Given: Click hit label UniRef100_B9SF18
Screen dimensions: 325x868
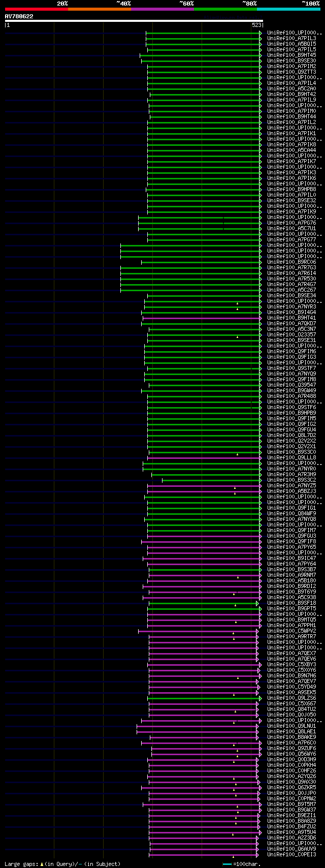Looking at the screenshot, I should point(291,603).
